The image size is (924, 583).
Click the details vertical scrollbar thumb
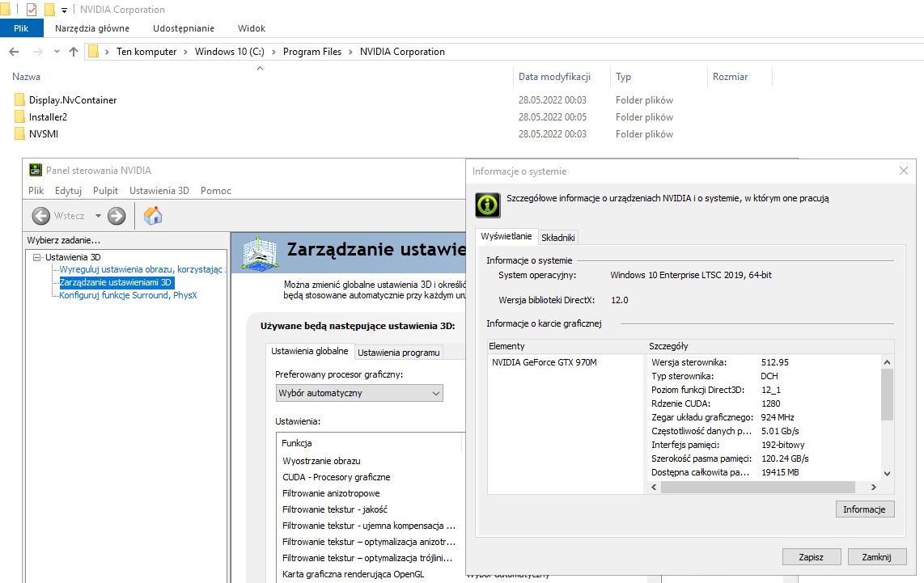pyautogui.click(x=887, y=395)
